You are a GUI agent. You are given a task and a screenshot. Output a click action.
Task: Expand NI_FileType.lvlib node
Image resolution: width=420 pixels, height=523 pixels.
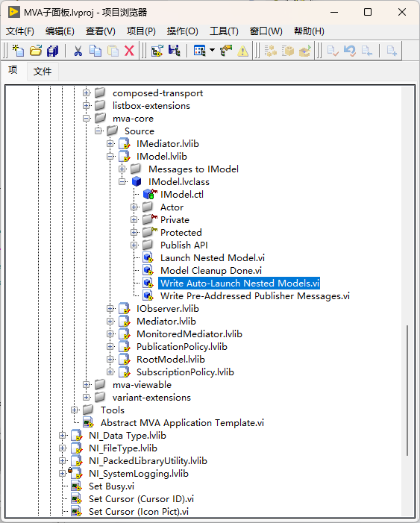[x=62, y=448]
